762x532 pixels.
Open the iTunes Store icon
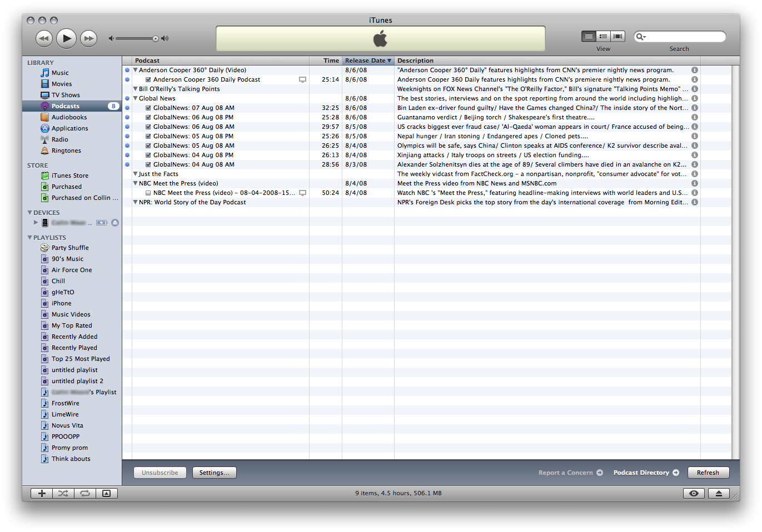(x=45, y=175)
